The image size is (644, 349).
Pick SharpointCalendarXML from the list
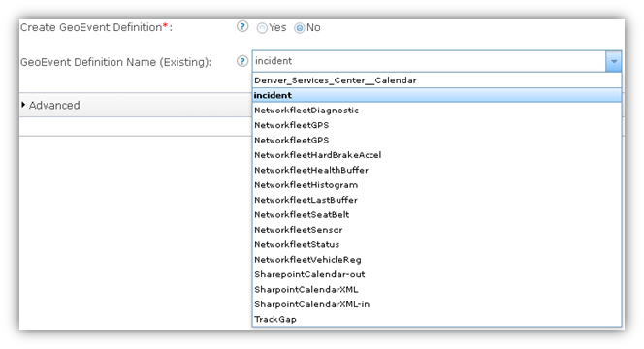click(436, 290)
